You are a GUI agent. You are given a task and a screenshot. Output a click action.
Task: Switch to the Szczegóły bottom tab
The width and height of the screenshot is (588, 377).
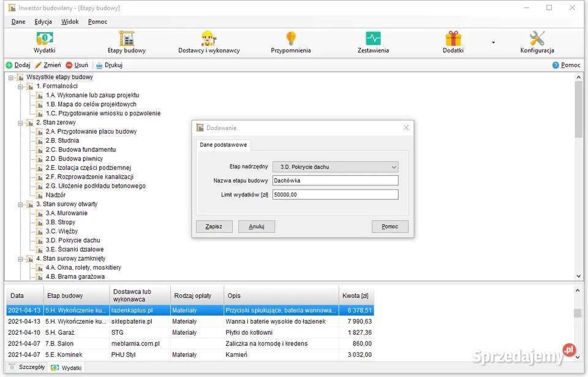tap(27, 367)
